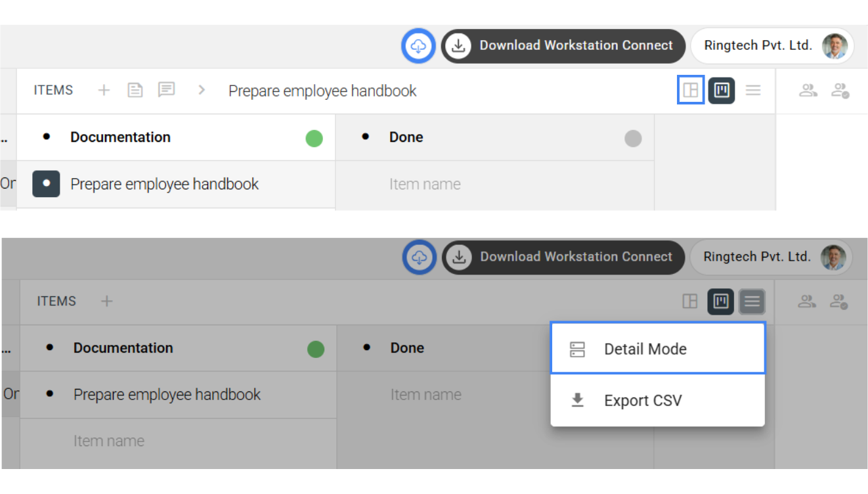Click the notes document icon beside ITEMS
868x494 pixels.
point(135,90)
